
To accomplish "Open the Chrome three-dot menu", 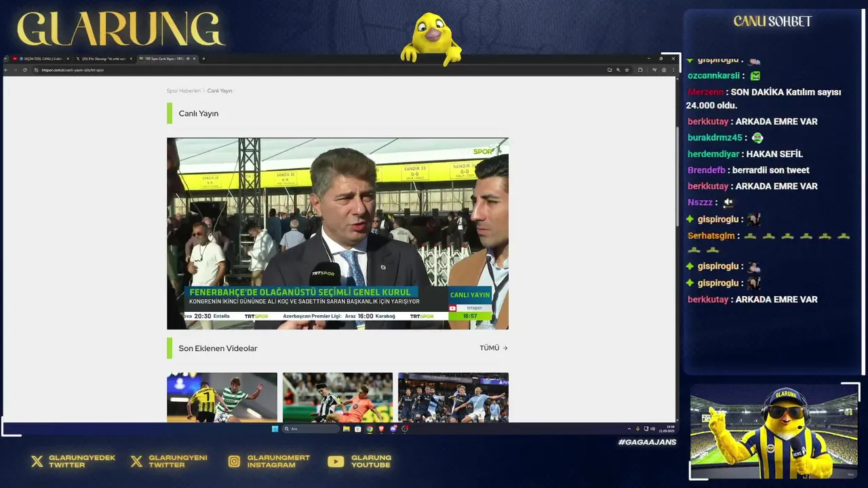I will [x=673, y=70].
